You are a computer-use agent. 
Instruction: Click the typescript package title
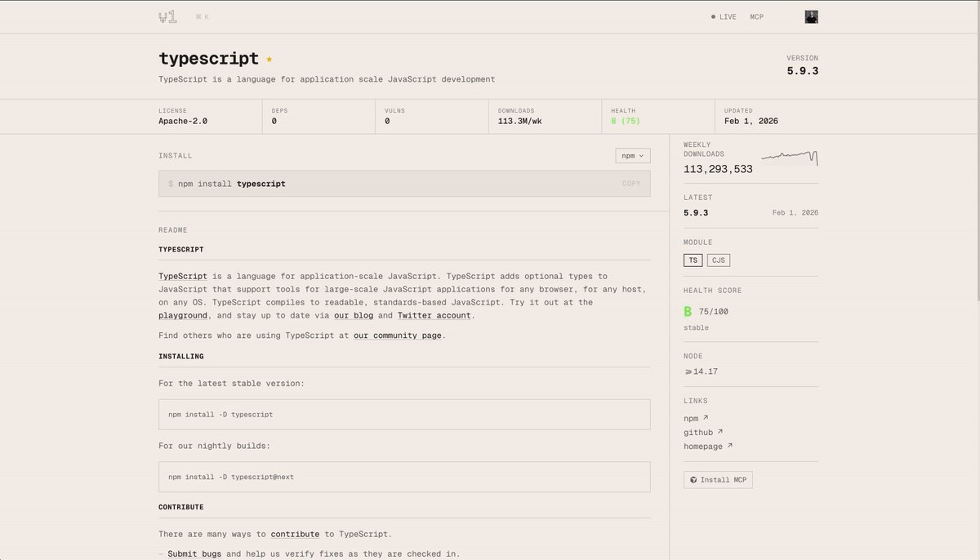208,59
